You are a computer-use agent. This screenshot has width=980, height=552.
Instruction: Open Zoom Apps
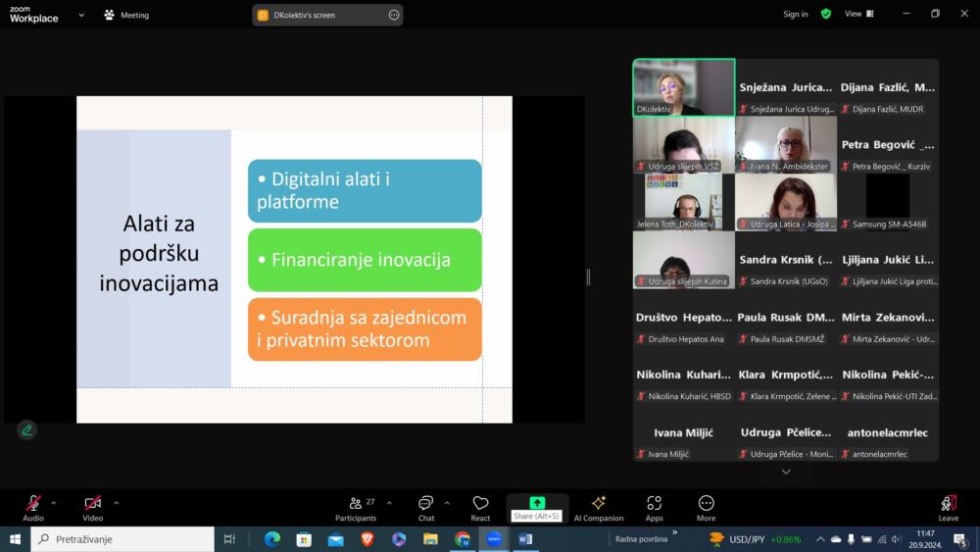coord(655,508)
